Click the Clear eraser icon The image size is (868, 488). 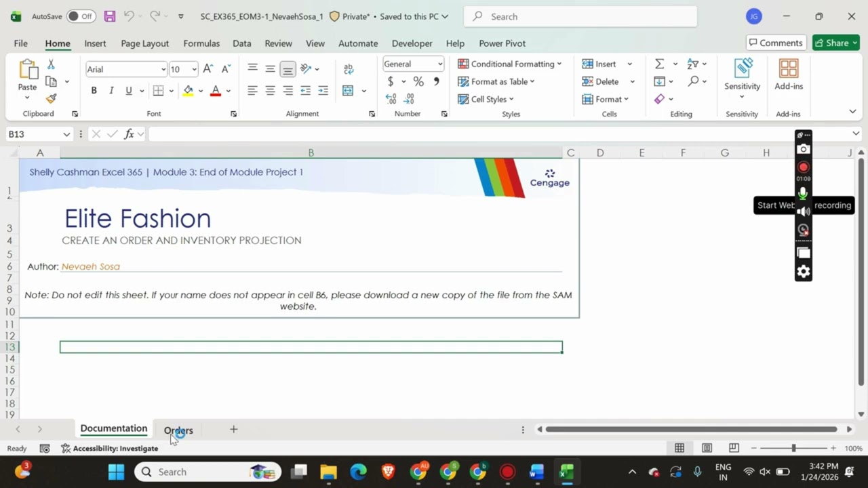[659, 99]
